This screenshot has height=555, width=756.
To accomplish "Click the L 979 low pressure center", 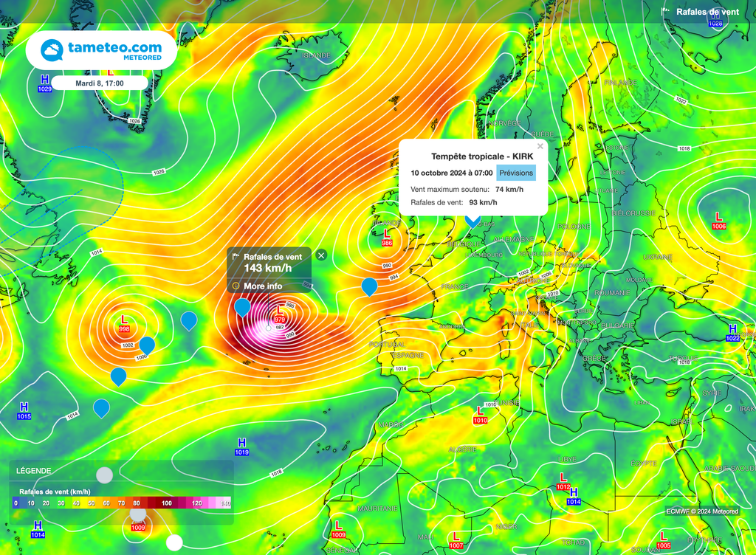I will [280, 313].
